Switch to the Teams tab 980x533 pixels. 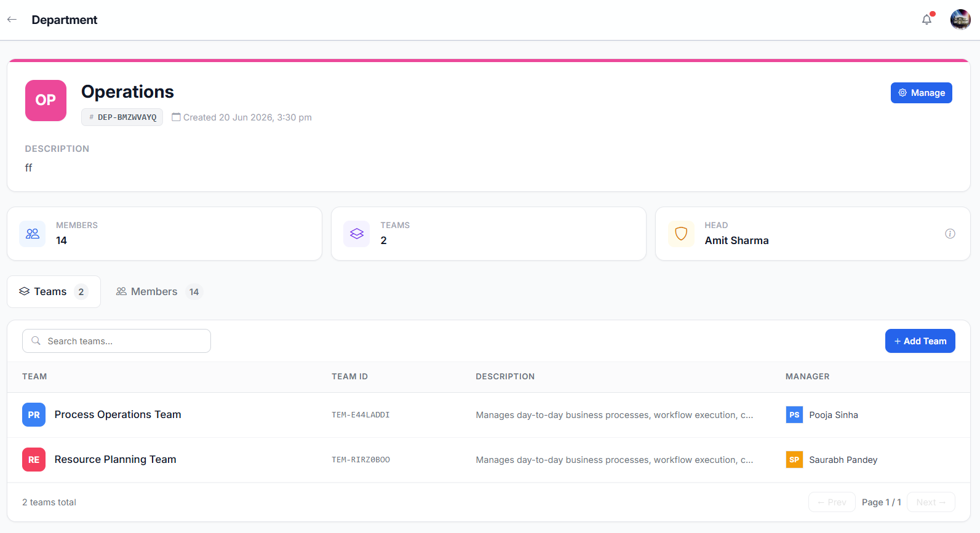[x=54, y=291]
